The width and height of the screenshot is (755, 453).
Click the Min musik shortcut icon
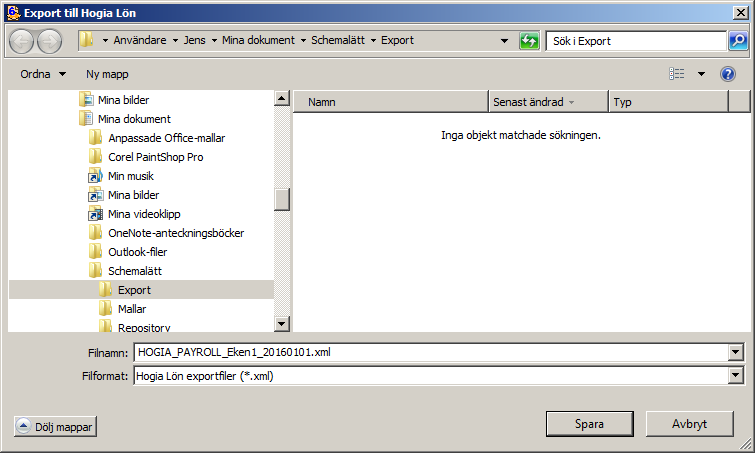[x=95, y=176]
